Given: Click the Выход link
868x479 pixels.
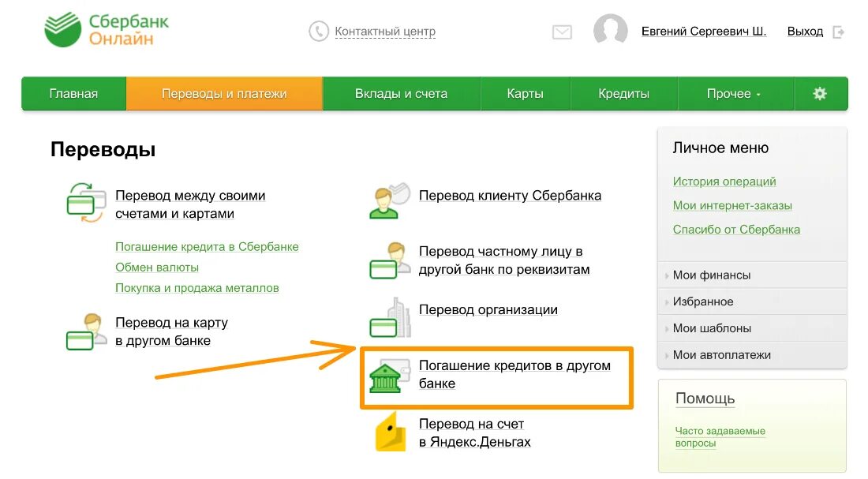Looking at the screenshot, I should (x=805, y=32).
